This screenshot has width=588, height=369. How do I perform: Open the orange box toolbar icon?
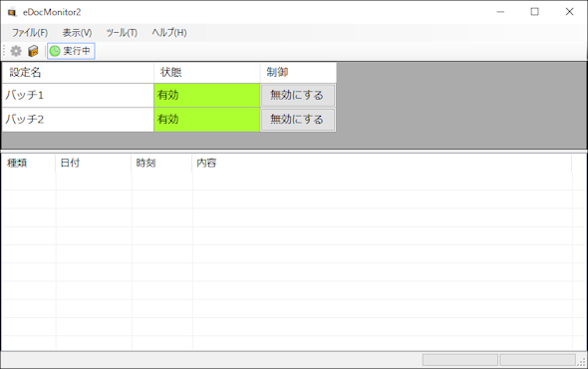tap(33, 51)
